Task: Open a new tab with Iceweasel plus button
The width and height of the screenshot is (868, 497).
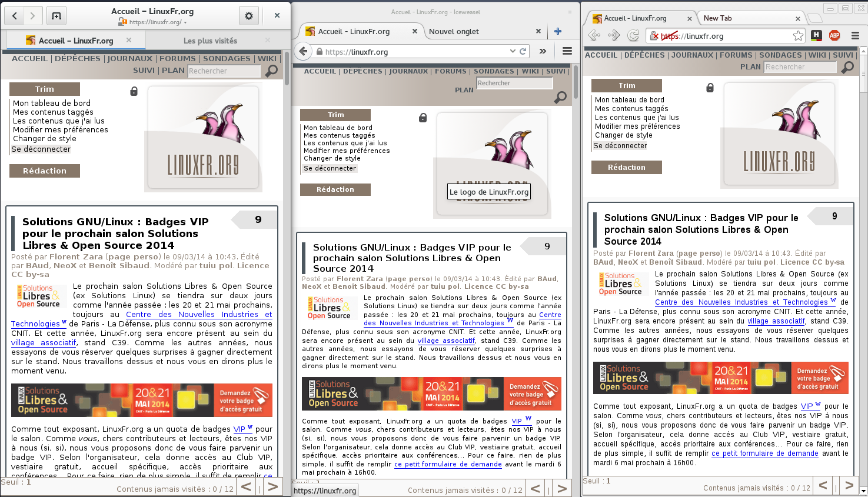Action: pyautogui.click(x=558, y=31)
